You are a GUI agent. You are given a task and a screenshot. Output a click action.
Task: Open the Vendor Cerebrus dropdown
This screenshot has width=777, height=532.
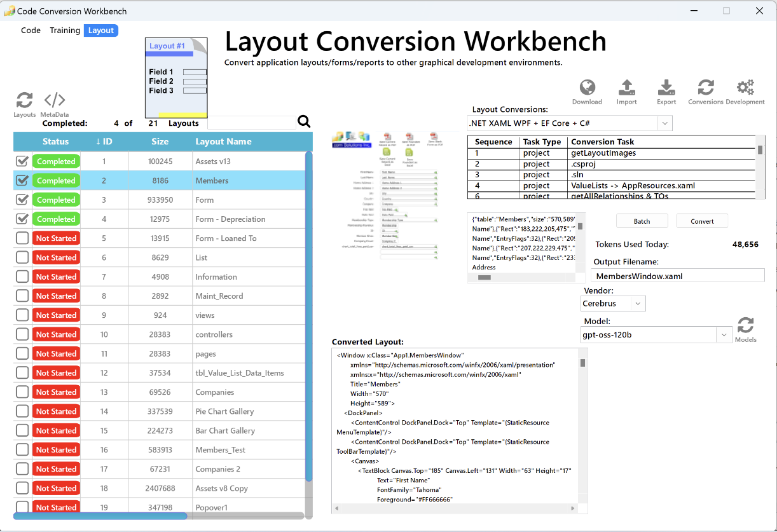pyautogui.click(x=638, y=303)
